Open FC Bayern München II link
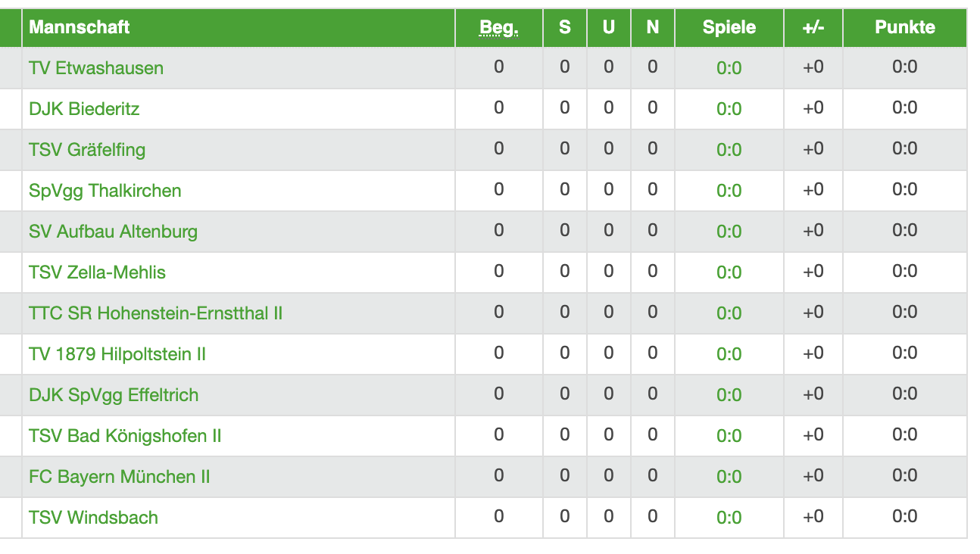The height and width of the screenshot is (554, 980). coord(120,477)
